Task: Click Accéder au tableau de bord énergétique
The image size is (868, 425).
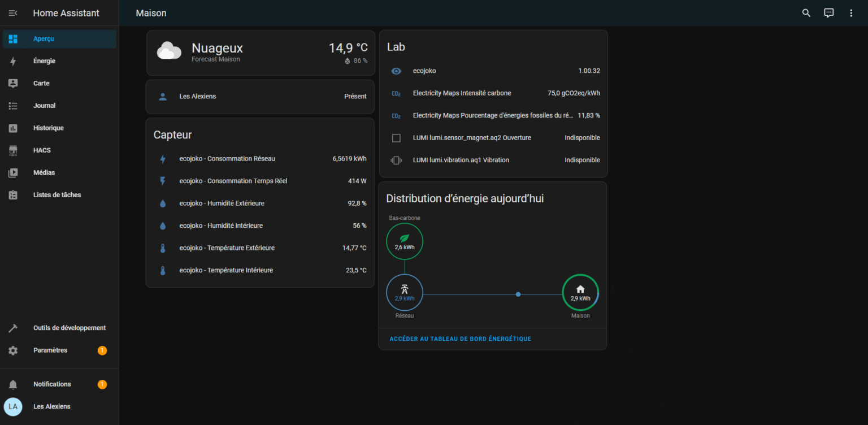Action: pyautogui.click(x=460, y=339)
